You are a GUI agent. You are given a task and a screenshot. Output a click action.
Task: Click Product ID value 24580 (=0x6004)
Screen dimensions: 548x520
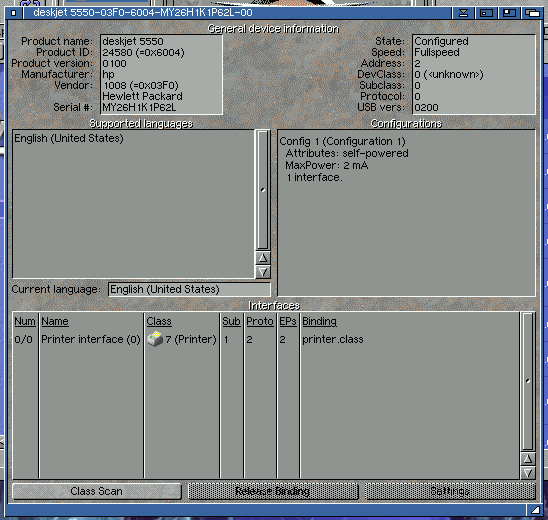[143, 52]
